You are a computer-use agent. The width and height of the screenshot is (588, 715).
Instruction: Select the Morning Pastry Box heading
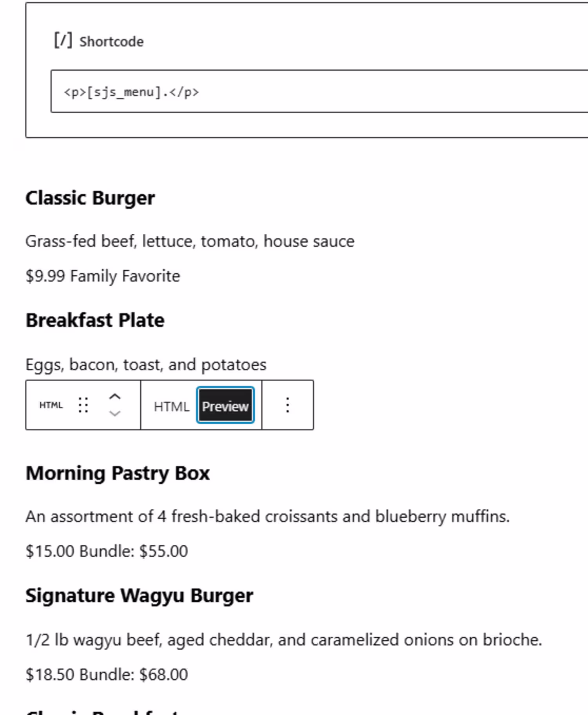[x=118, y=473]
